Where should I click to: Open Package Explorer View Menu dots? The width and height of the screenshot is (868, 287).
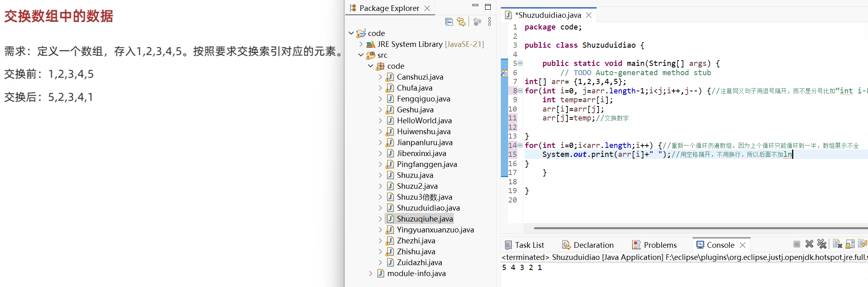[490, 21]
